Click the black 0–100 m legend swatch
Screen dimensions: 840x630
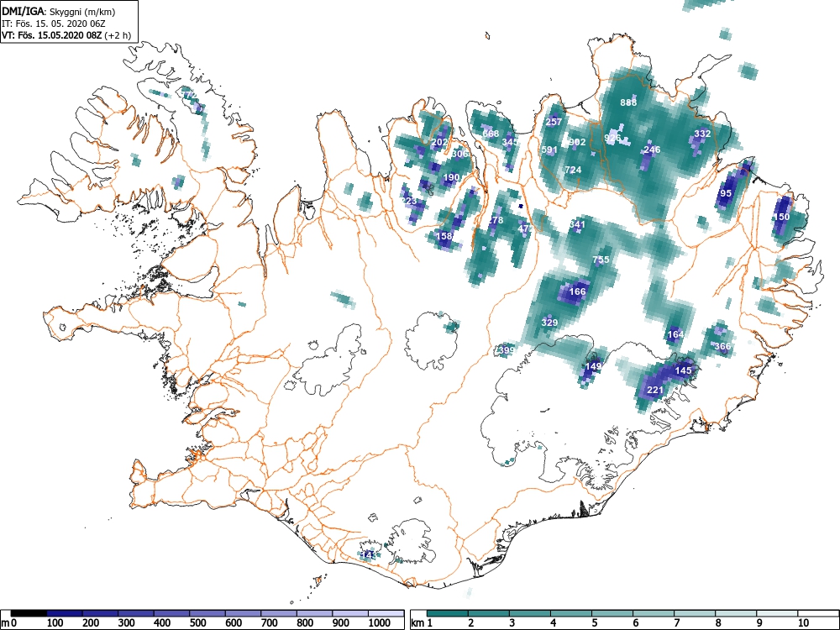pos(29,613)
